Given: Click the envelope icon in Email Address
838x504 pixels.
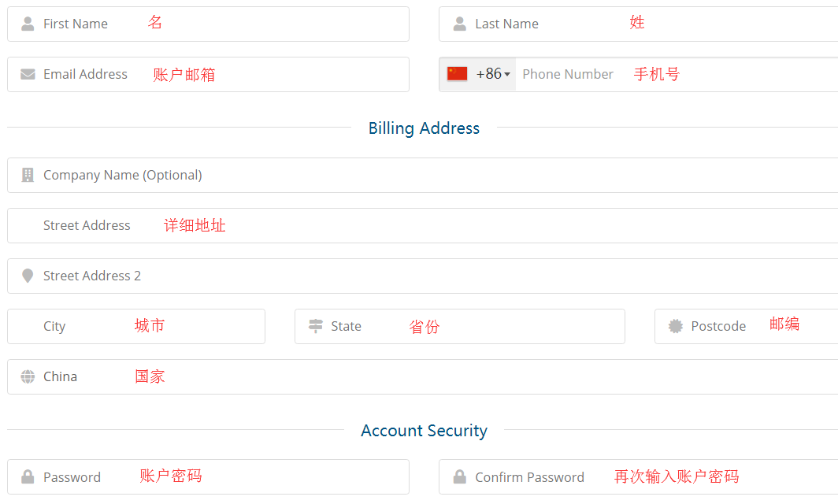Looking at the screenshot, I should pos(28,74).
